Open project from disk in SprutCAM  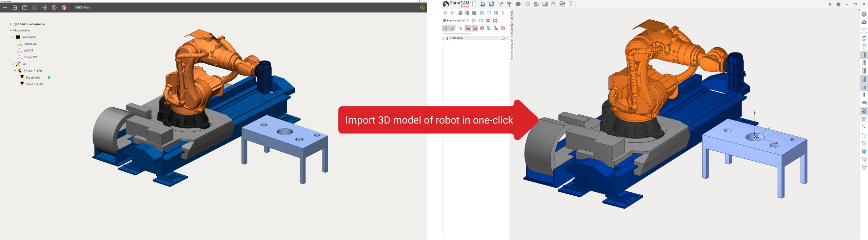click(x=482, y=4)
